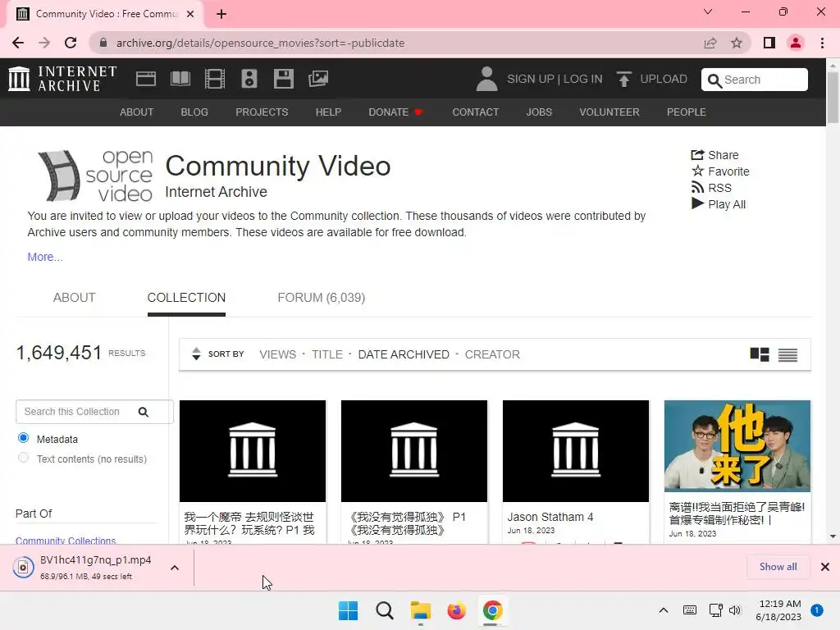Open the Texts book icon

point(180,79)
